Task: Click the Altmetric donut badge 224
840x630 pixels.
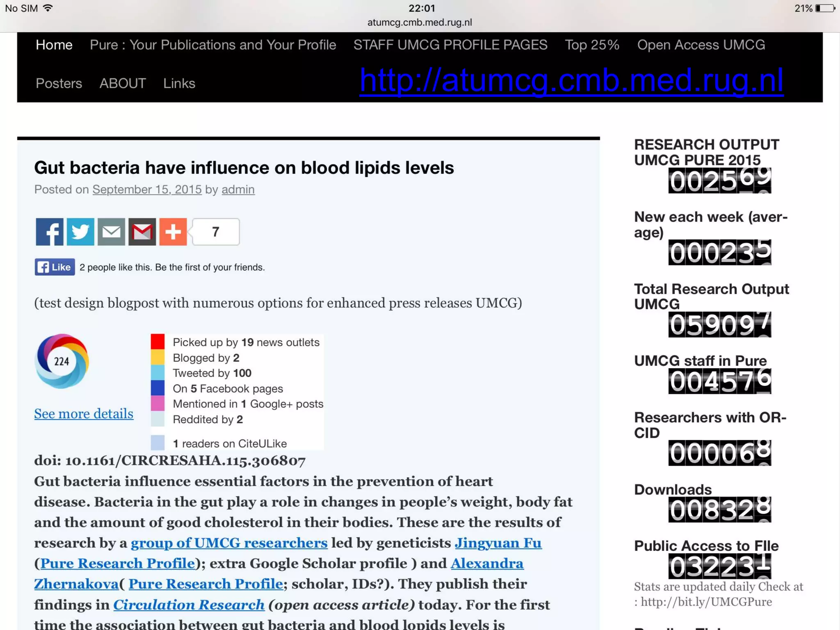Action: pyautogui.click(x=62, y=361)
